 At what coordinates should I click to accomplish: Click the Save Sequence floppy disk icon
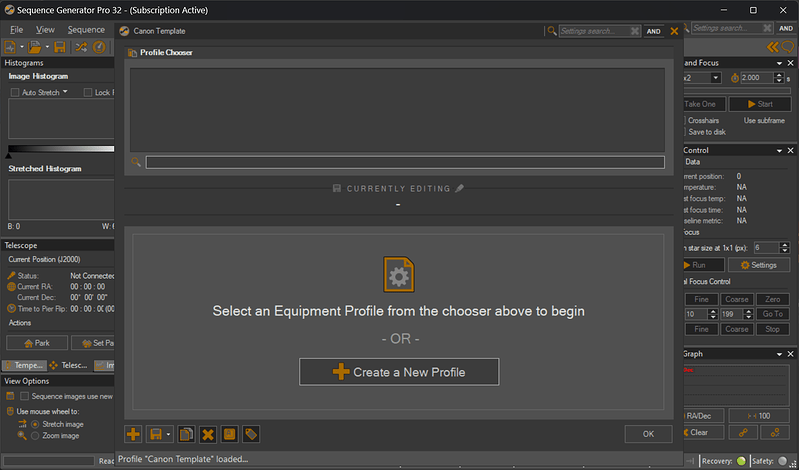click(60, 47)
